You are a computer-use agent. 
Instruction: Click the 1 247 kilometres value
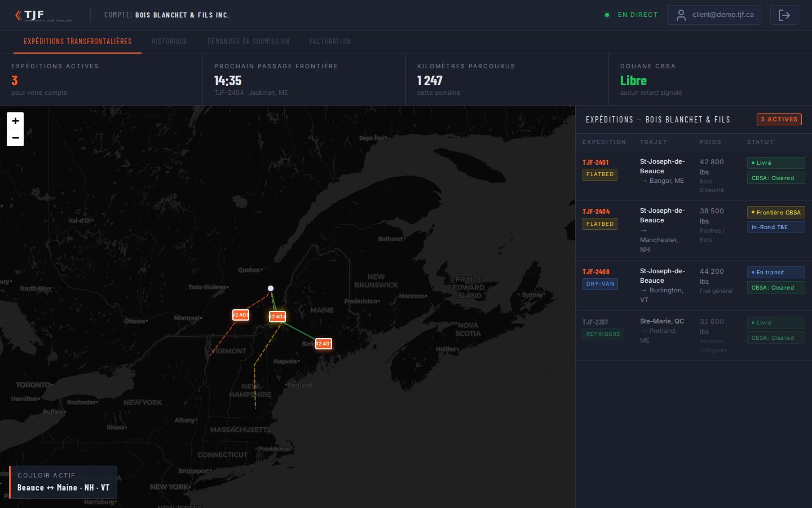(430, 81)
